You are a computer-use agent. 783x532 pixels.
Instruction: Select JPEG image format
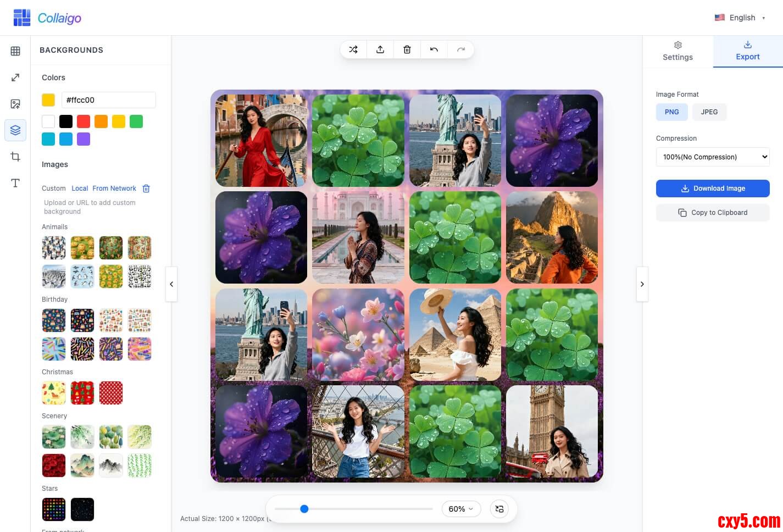[709, 112]
